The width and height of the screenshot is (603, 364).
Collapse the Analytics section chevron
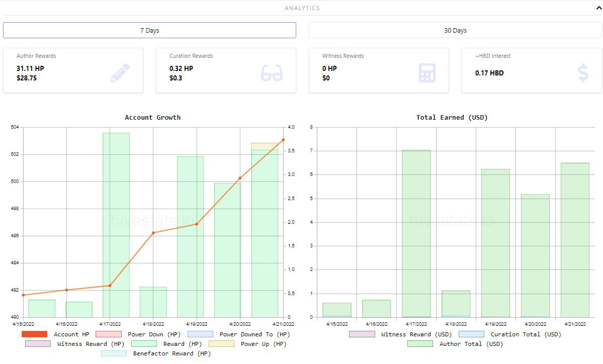599,8
